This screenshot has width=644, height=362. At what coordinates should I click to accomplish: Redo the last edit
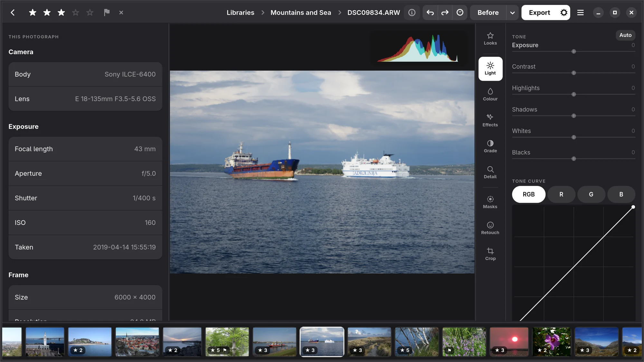pos(445,13)
